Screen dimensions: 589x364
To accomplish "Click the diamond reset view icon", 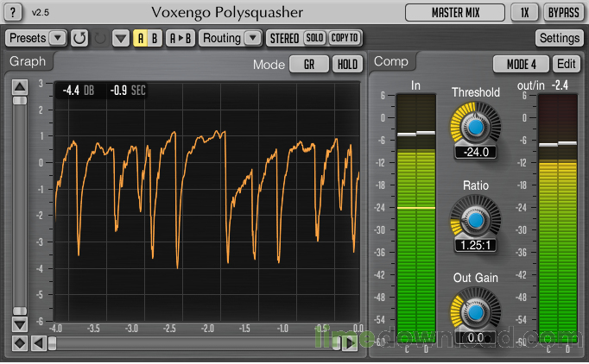I will tap(20, 343).
